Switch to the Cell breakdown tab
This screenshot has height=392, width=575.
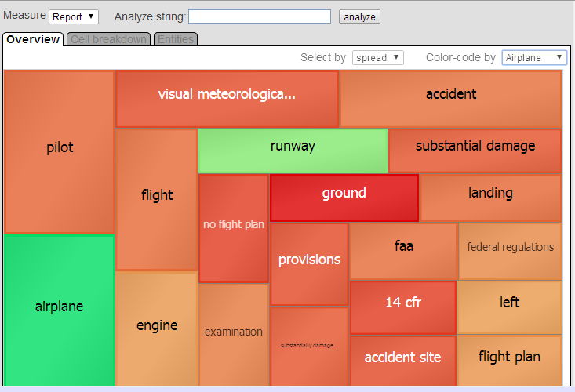tap(109, 39)
